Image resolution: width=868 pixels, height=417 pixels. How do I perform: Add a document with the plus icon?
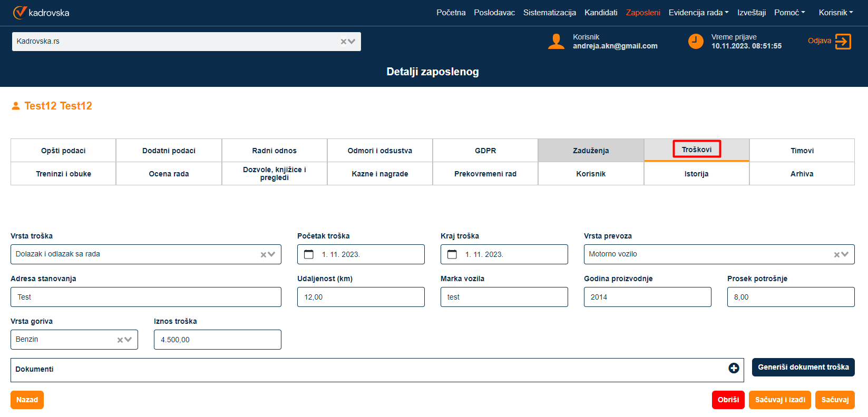(x=734, y=369)
